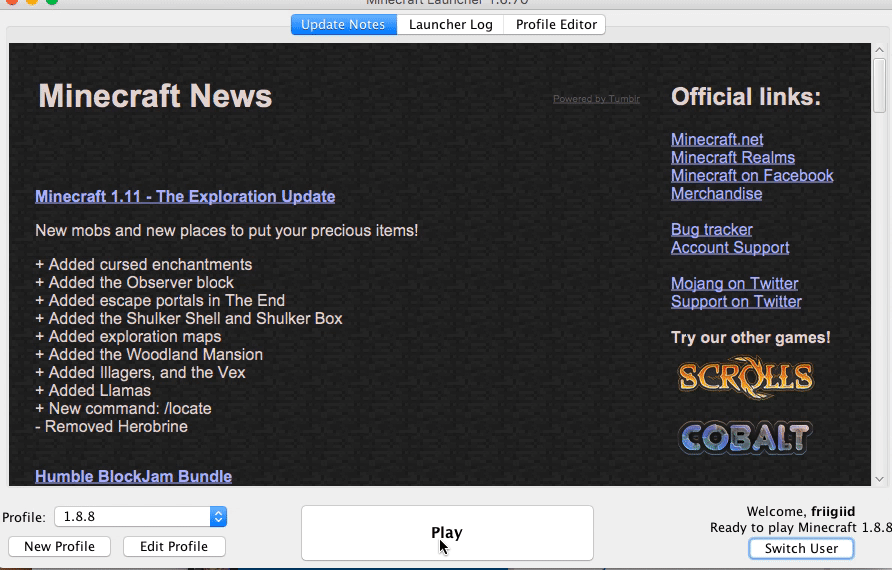Open the Support on Twitter link
The image size is (892, 570).
click(x=736, y=302)
